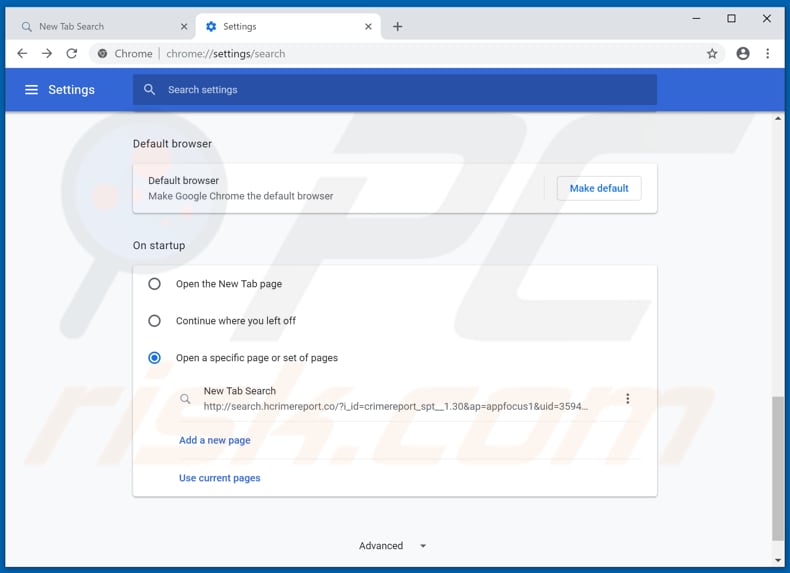Open a new tab with plus button
Screen dimensions: 790x573
(398, 27)
